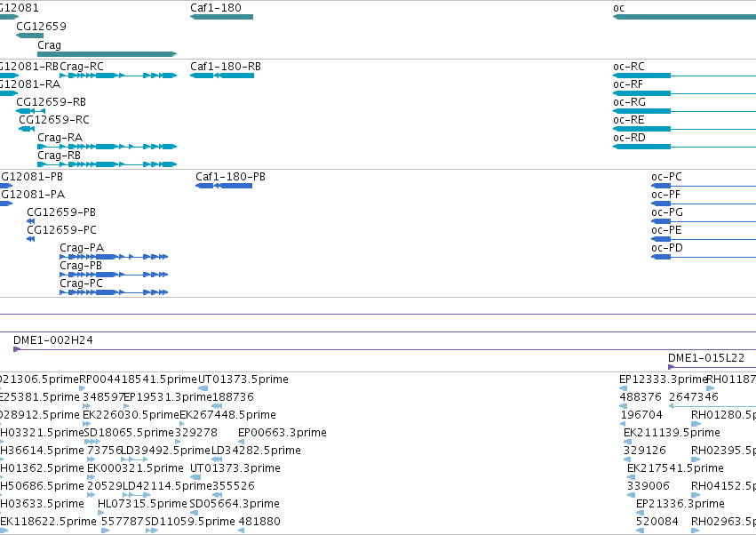
Task: Select the oc-PE protein label
Action: point(666,230)
